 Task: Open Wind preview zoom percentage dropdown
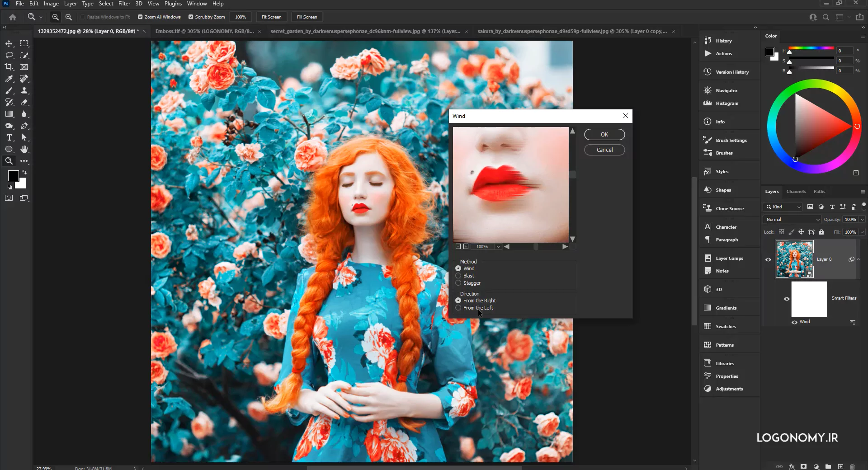(x=498, y=247)
